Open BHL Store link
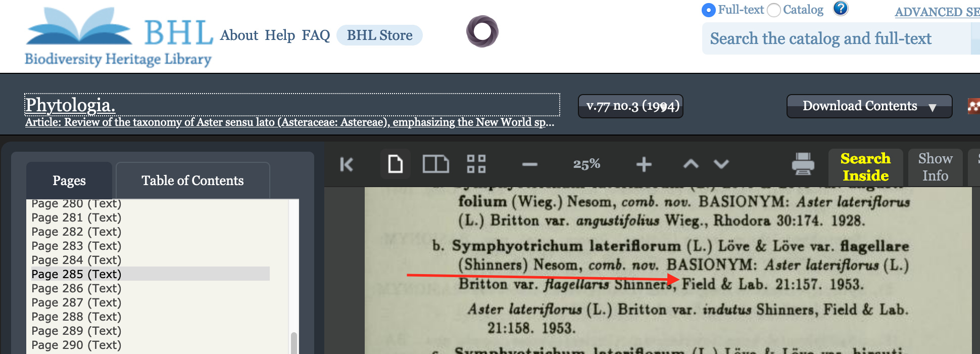This screenshot has width=980, height=354. pyautogui.click(x=379, y=35)
